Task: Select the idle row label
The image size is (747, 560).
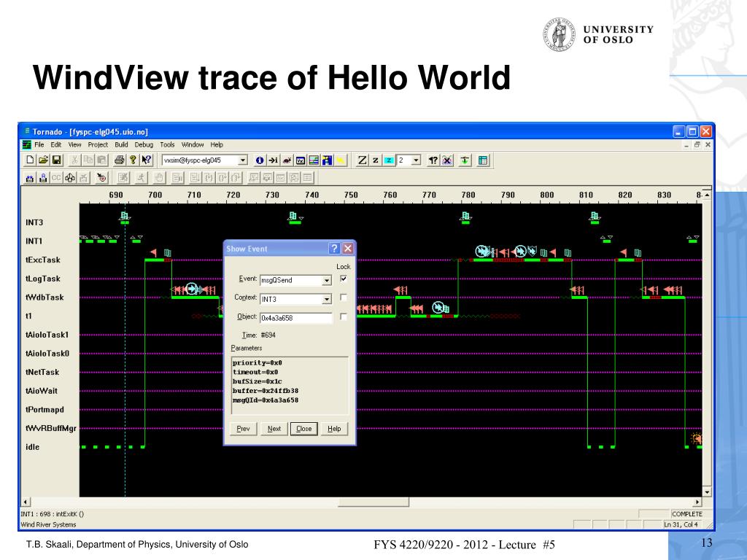Action: click(32, 447)
